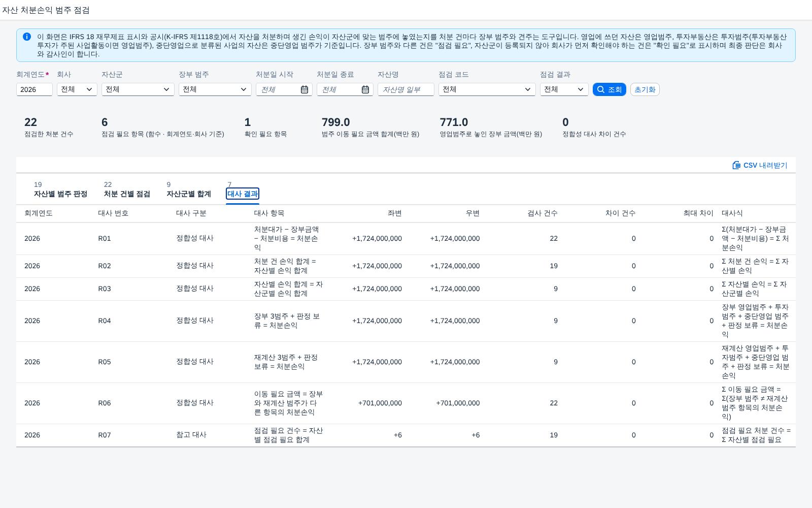Click the 초기화 reset button
The image size is (812, 508).
645,89
